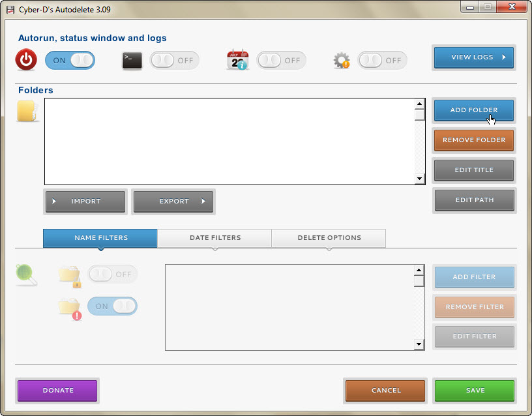The width and height of the screenshot is (532, 416).
Task: Click the calendar schedule info icon
Action: tap(237, 60)
